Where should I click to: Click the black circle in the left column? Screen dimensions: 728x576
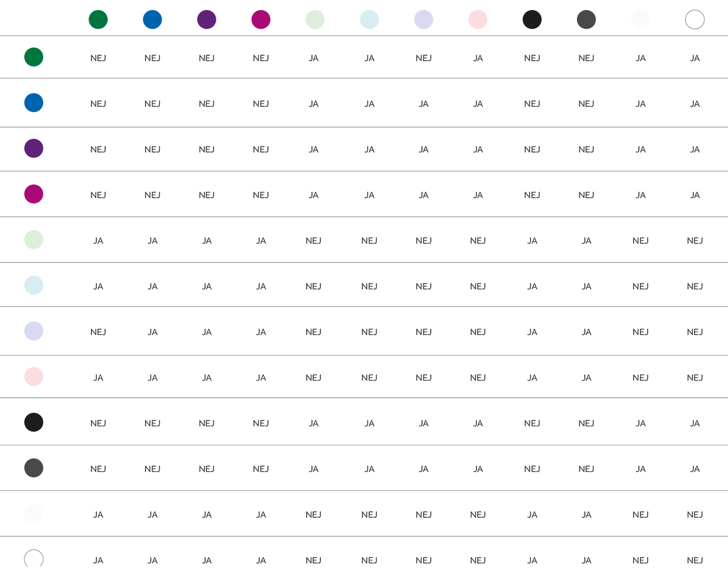click(34, 422)
